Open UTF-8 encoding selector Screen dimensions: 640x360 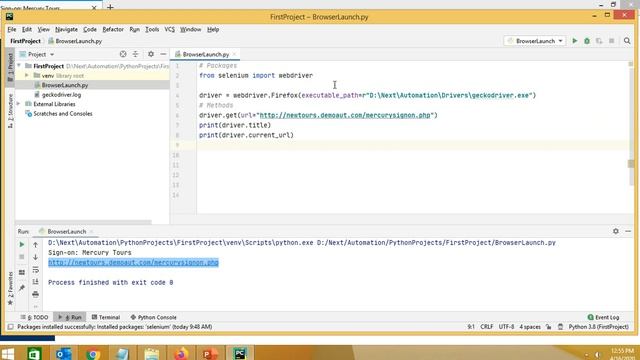(506, 327)
